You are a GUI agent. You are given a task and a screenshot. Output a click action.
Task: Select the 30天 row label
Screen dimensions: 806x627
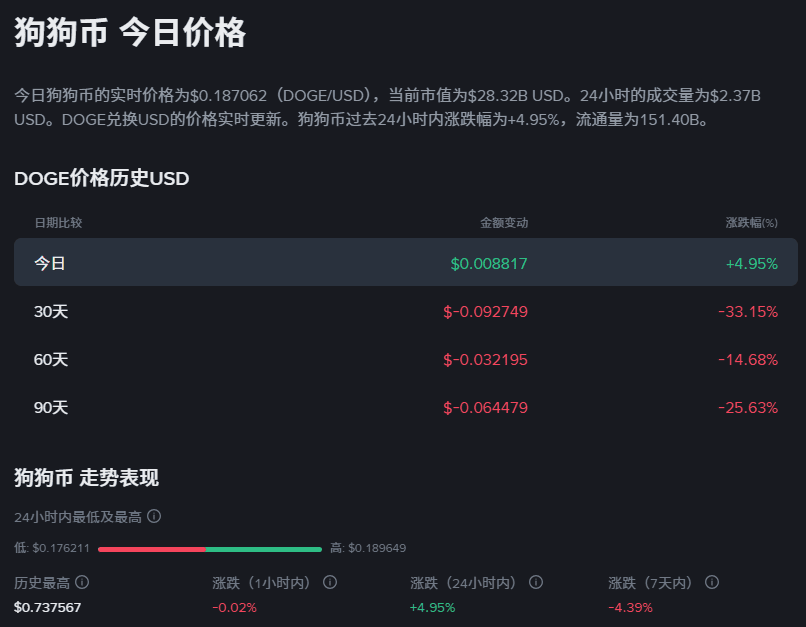pos(51,311)
